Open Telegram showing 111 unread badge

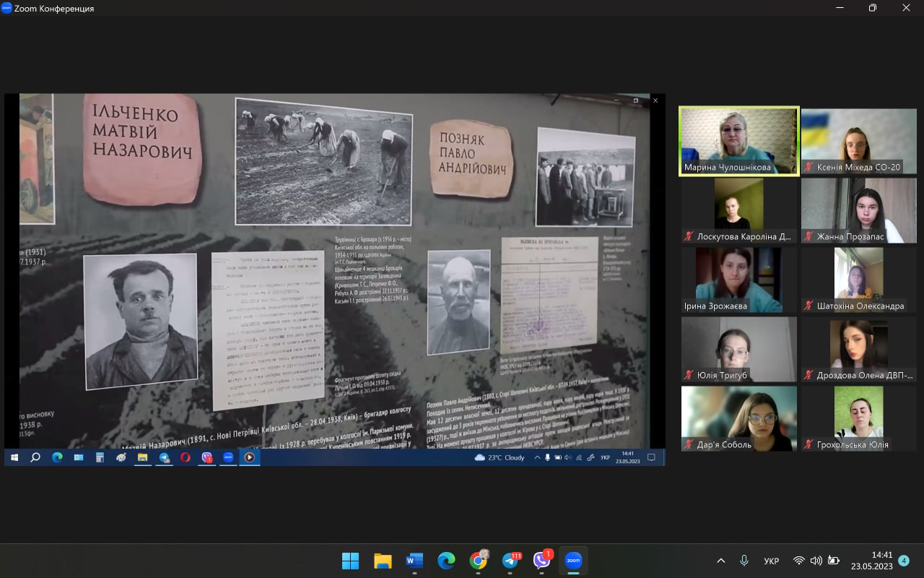pyautogui.click(x=510, y=561)
